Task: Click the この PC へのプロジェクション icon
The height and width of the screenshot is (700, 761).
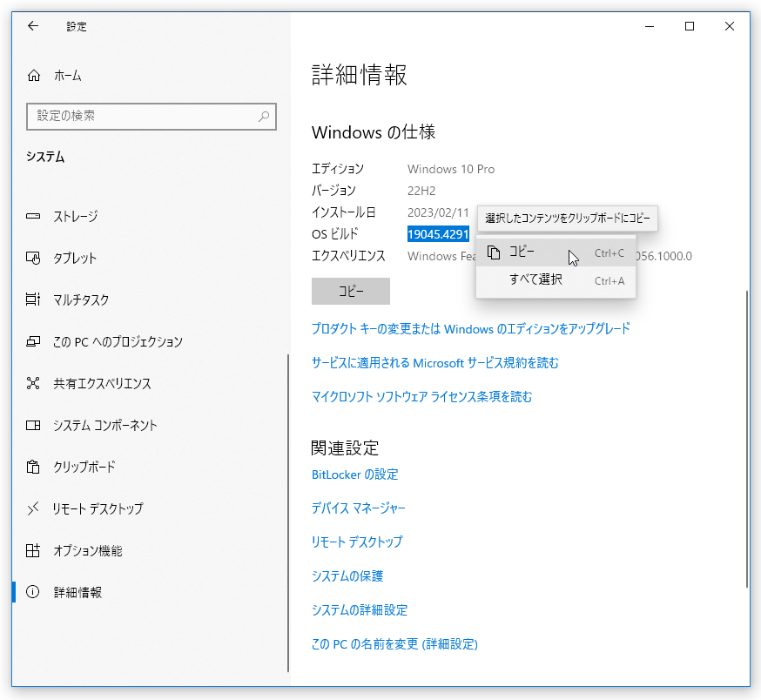Action: [33, 342]
